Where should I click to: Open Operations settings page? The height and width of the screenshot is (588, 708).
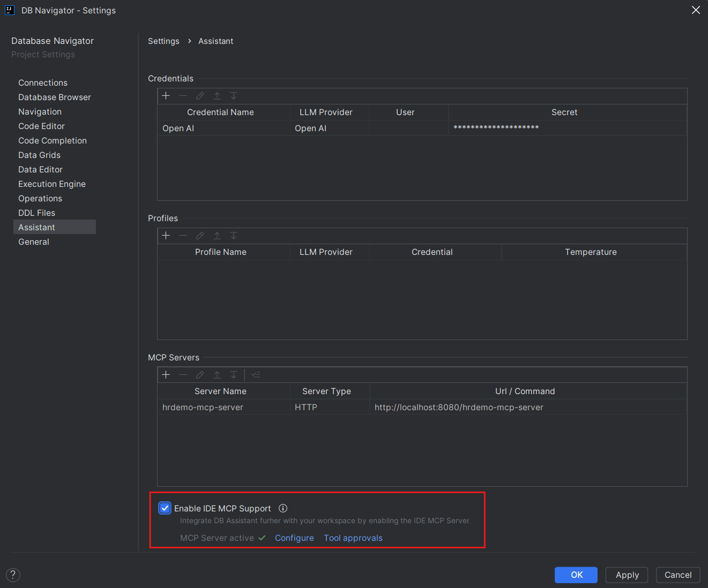pos(40,199)
